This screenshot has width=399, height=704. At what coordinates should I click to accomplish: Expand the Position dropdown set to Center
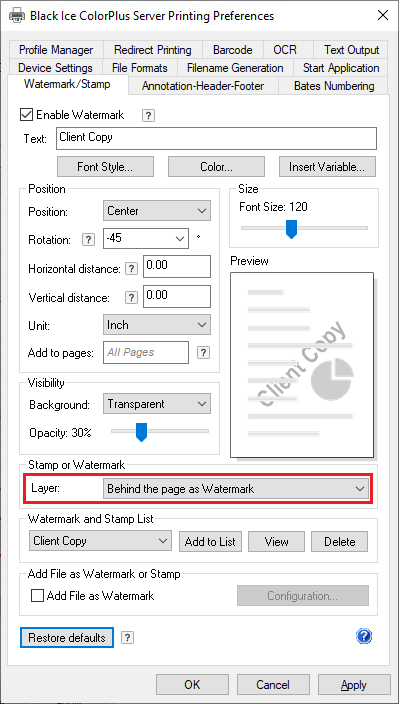tap(157, 211)
